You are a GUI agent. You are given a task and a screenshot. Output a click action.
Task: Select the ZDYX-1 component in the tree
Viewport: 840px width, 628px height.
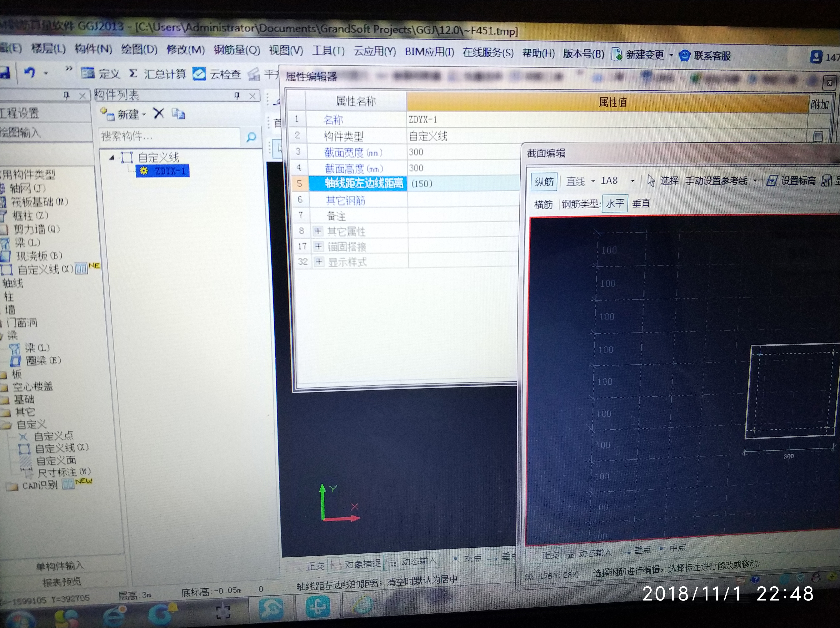click(162, 171)
